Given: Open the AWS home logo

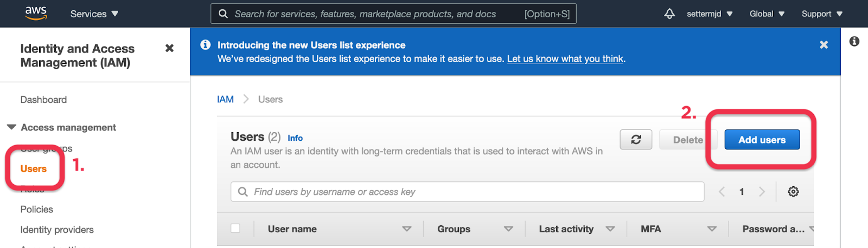Looking at the screenshot, I should click(36, 13).
